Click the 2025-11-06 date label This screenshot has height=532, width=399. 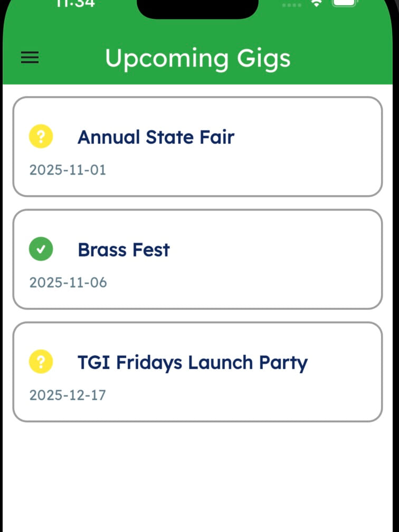[68, 282]
